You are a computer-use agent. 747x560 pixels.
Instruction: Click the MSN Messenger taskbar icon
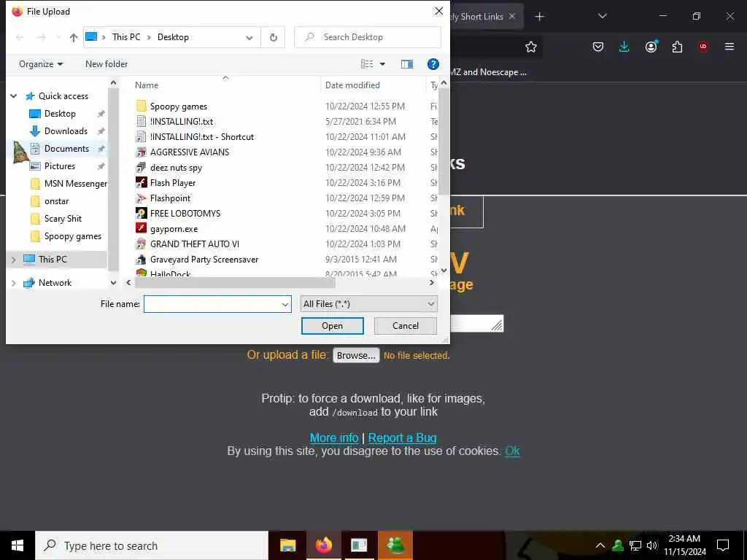(x=395, y=545)
